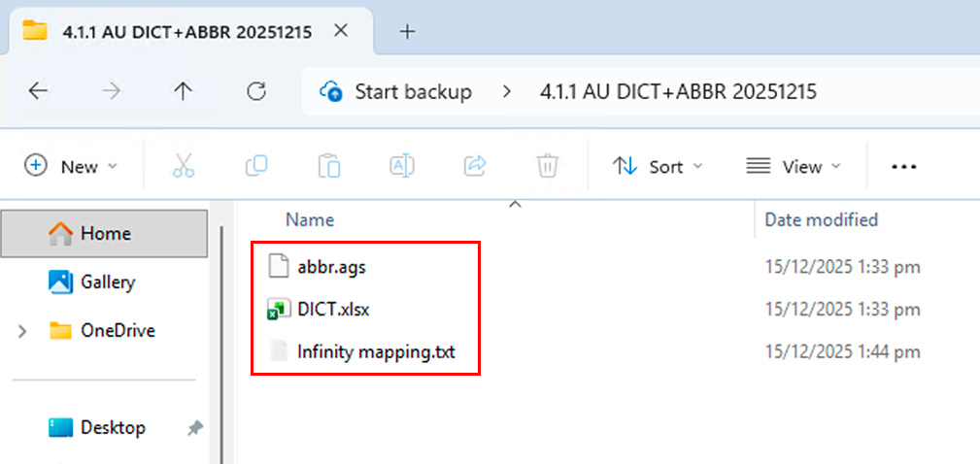Click the Share icon in toolbar
Viewport: 980px width, 464px height.
[x=475, y=166]
